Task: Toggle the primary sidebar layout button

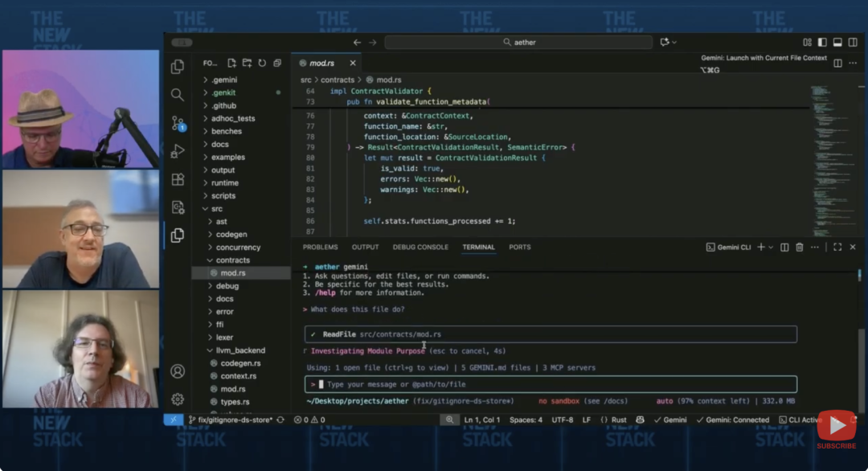Action: pos(822,43)
